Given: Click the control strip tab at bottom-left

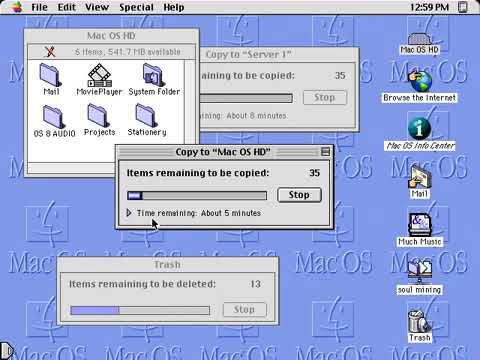Looking at the screenshot, I should click(x=7, y=351).
